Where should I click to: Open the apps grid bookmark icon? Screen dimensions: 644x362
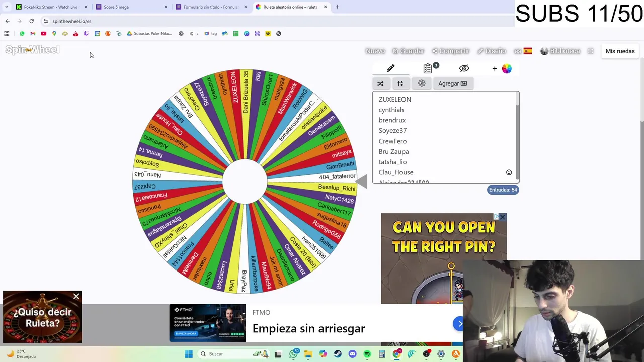pyautogui.click(x=7, y=34)
